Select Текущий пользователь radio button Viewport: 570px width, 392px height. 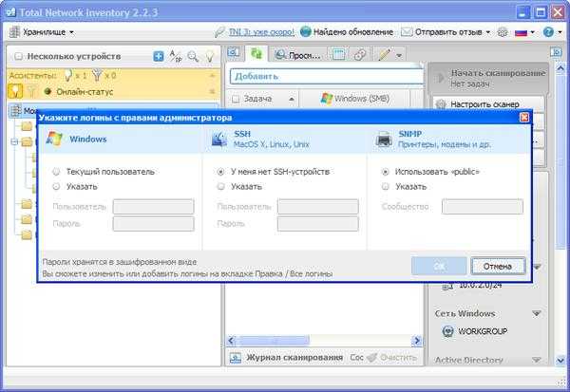point(56,172)
